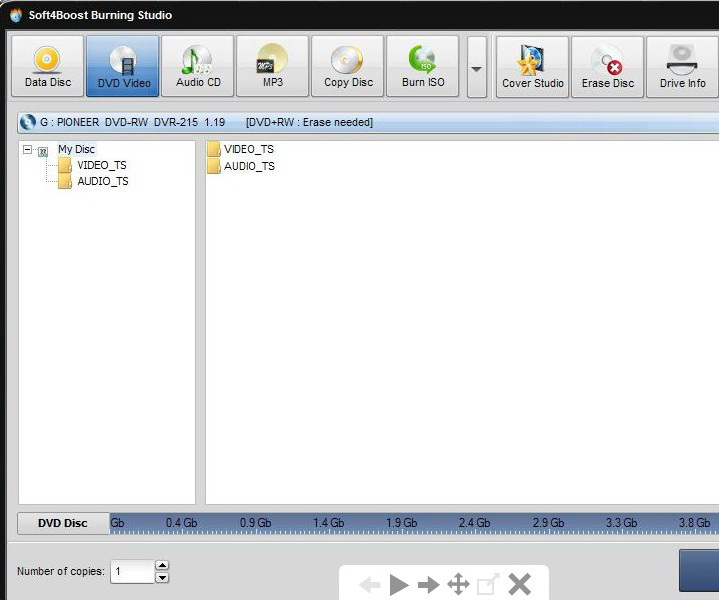Select the Data Disc project button
719x600 pixels.
pyautogui.click(x=48, y=66)
